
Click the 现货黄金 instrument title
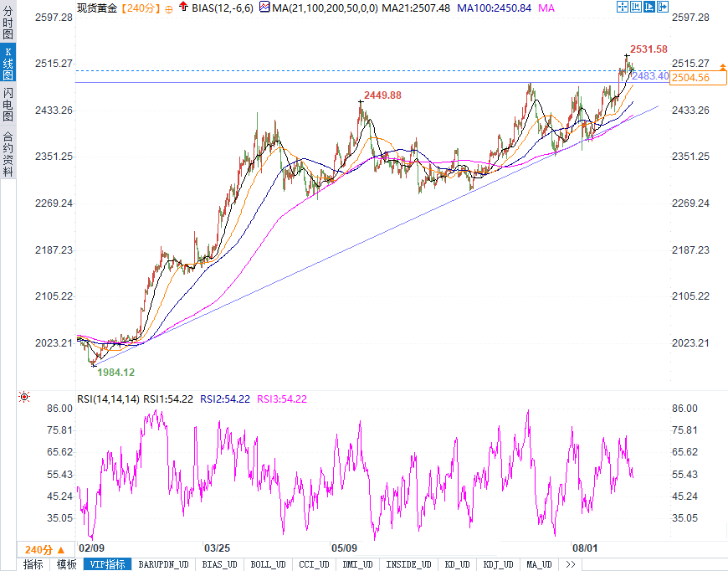pyautogui.click(x=97, y=8)
